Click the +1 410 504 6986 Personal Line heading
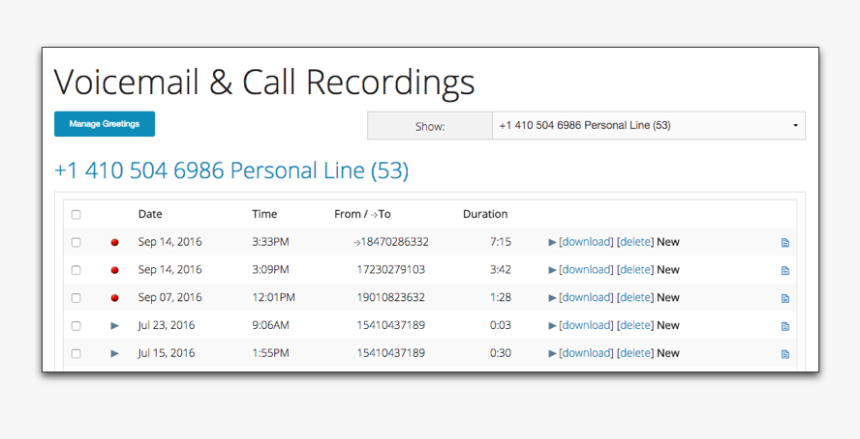Image resolution: width=860 pixels, height=439 pixels. 231,171
